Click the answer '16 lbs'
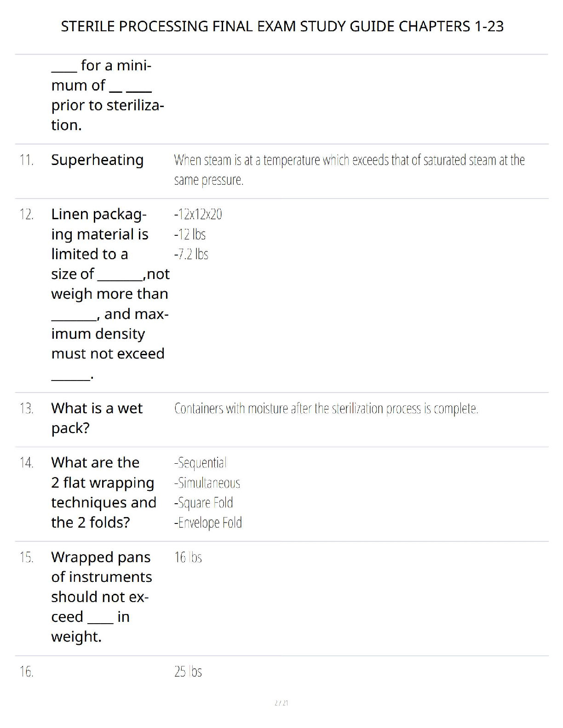 tap(188, 557)
